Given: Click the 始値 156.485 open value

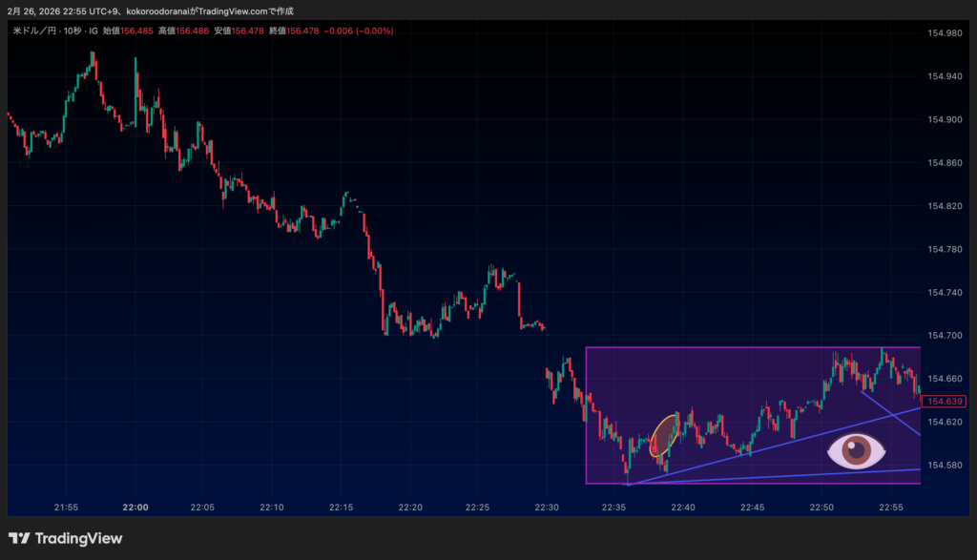Looking at the screenshot, I should pyautogui.click(x=127, y=31).
